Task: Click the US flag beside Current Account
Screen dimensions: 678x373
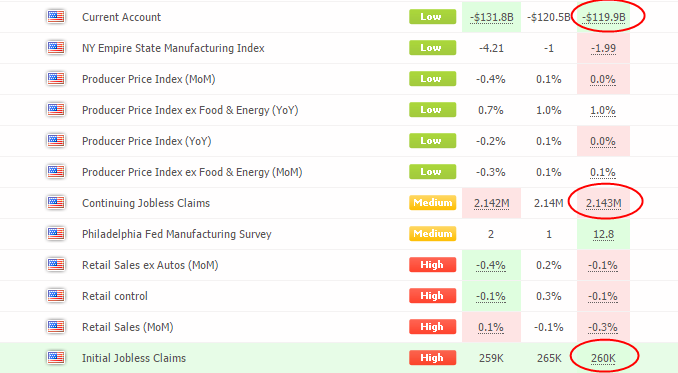Action: click(x=55, y=17)
